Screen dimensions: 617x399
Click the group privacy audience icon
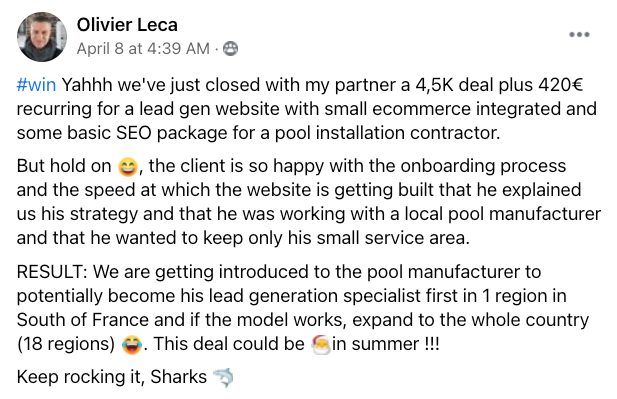pyautogui.click(x=230, y=49)
